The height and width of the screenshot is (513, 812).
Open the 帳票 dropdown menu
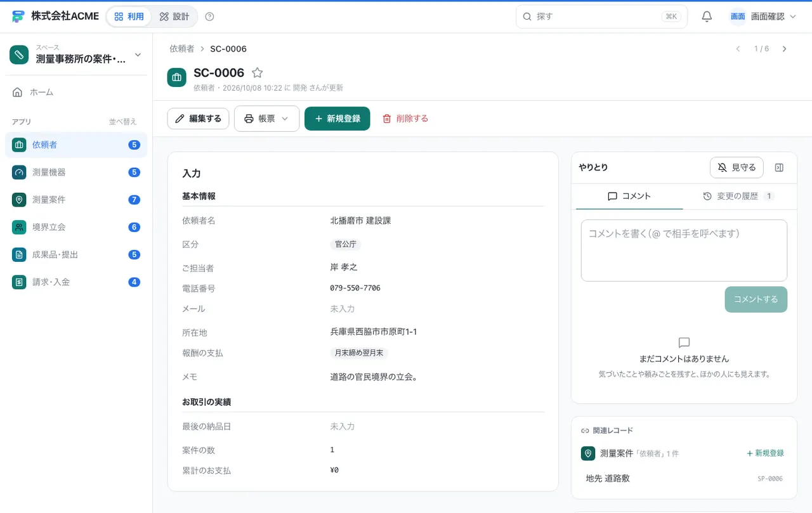[x=266, y=119]
